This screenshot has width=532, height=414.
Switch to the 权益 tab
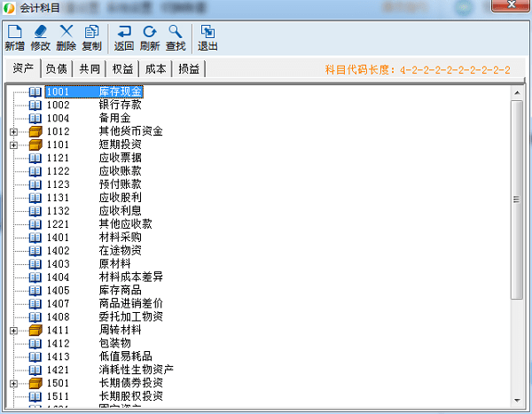122,69
